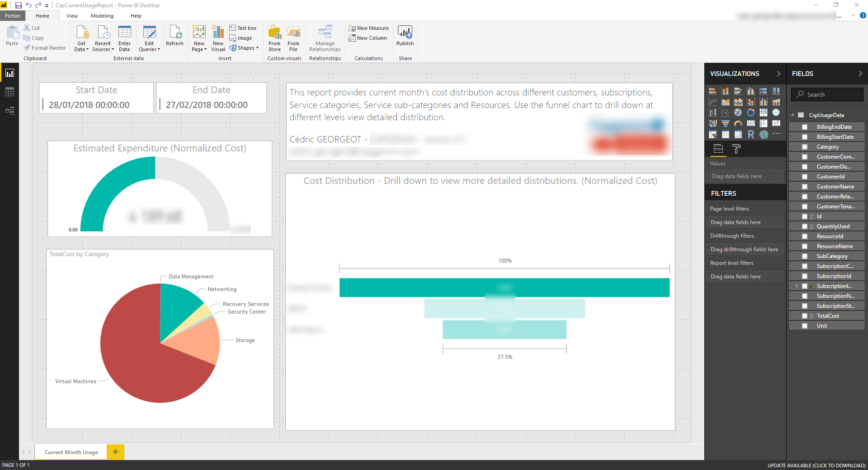
Task: Select the waterfall chart visualization
Action: (x=712, y=113)
